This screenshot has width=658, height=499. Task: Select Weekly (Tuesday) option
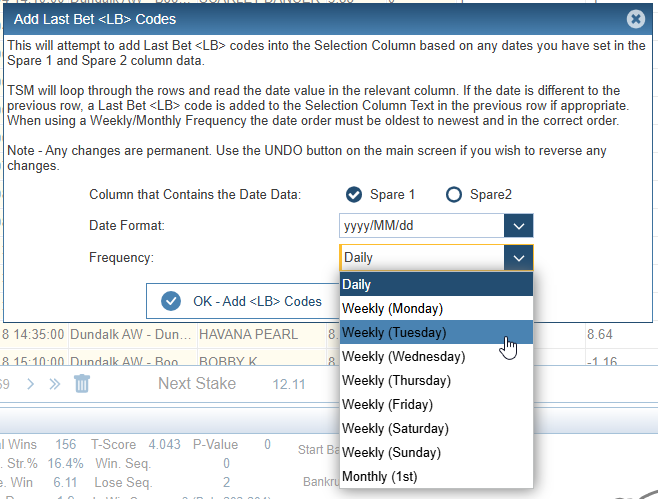coord(436,332)
